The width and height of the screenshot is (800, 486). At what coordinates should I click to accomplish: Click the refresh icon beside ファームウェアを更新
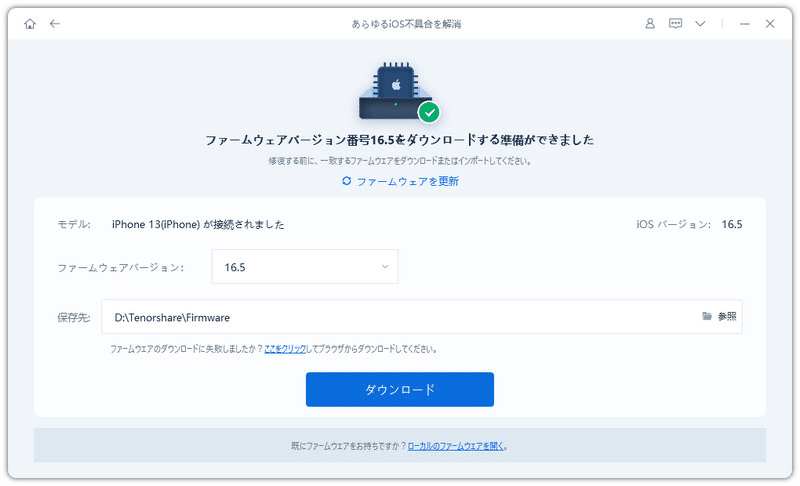point(346,181)
